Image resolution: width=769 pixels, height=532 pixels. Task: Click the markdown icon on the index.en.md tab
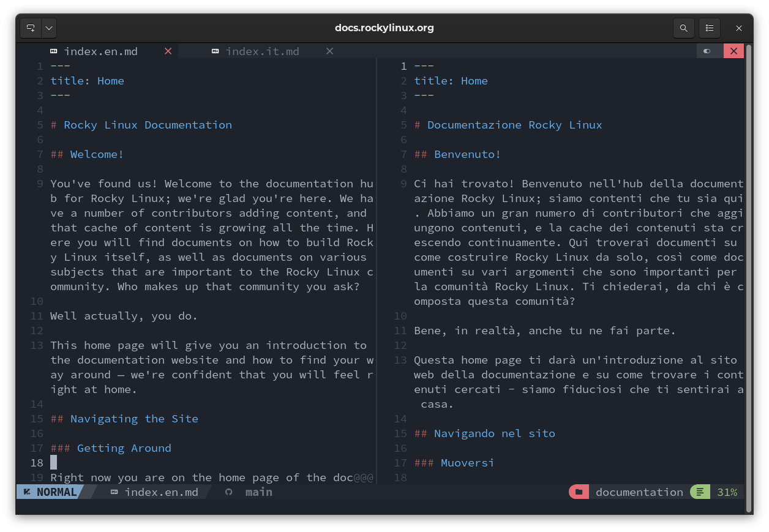tap(53, 51)
